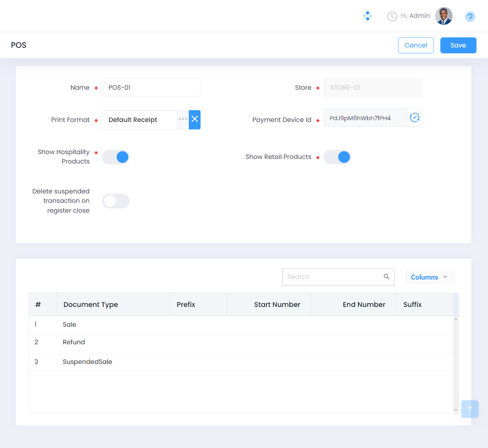Click the blue diamond apps icon

[x=368, y=16]
